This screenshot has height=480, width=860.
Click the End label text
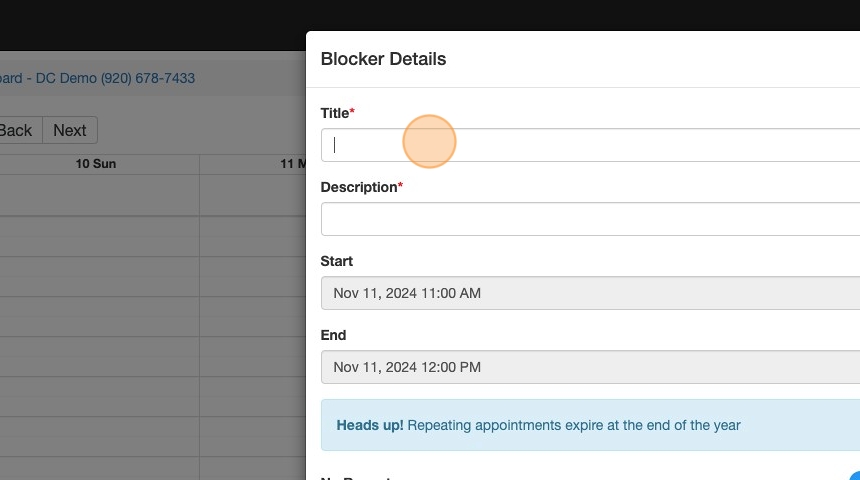pyautogui.click(x=333, y=335)
